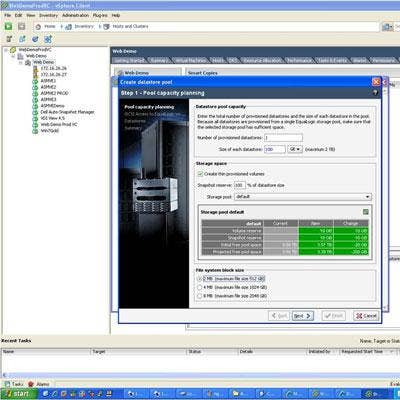
Task: Click the help question mark in wizard header
Action: click(376, 93)
